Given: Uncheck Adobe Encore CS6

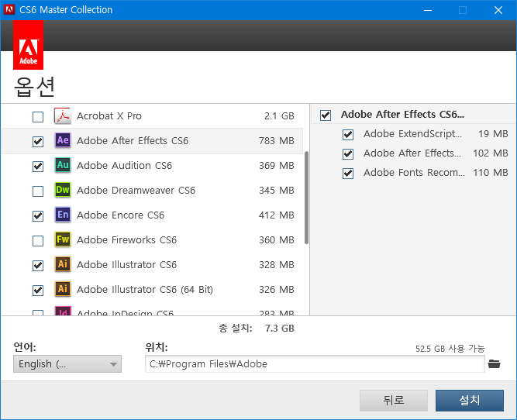Looking at the screenshot, I should coord(38,216).
